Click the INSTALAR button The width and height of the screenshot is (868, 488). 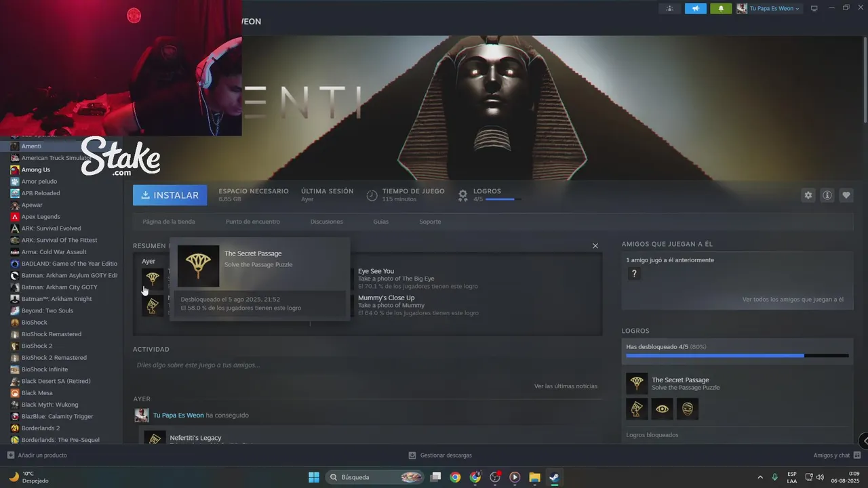tap(170, 195)
